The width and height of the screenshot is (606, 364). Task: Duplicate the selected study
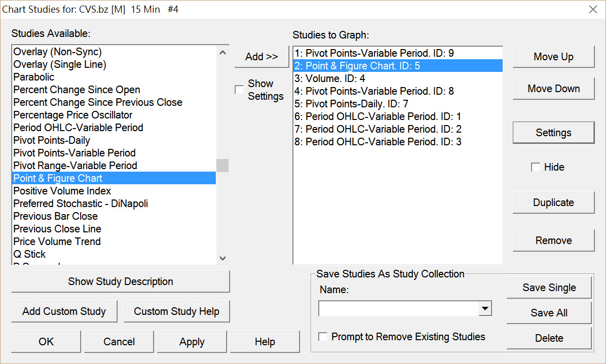553,203
